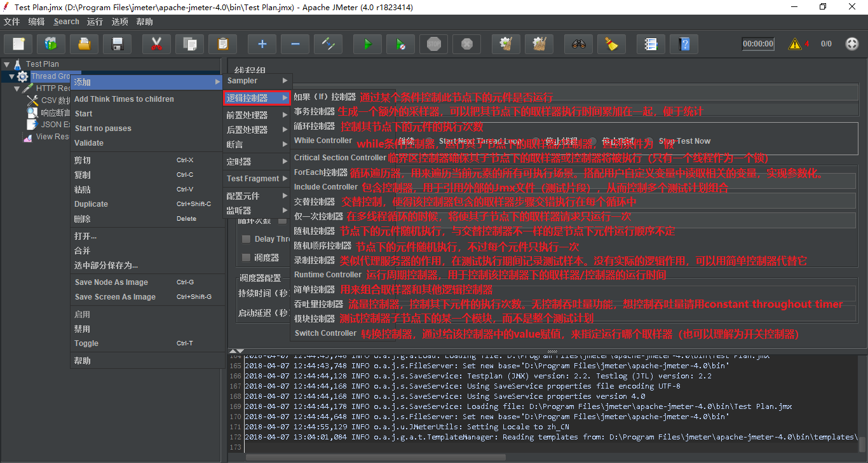This screenshot has height=463, width=868.
Task: Toggle the Delay Thread creation checkbox
Action: pos(246,239)
